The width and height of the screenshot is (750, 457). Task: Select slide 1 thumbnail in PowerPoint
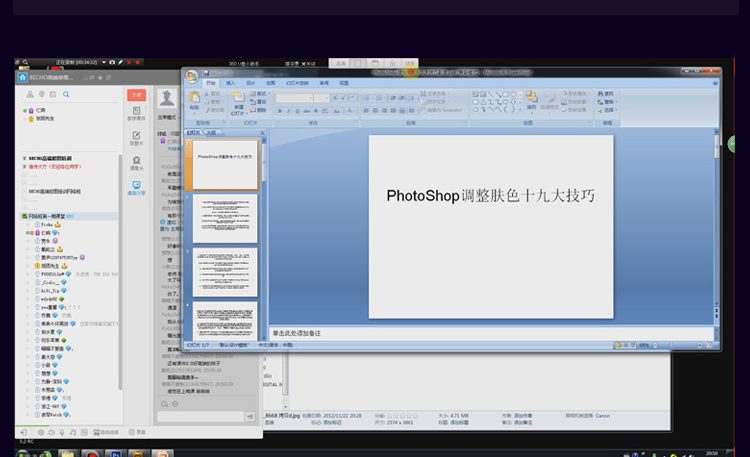[225, 165]
